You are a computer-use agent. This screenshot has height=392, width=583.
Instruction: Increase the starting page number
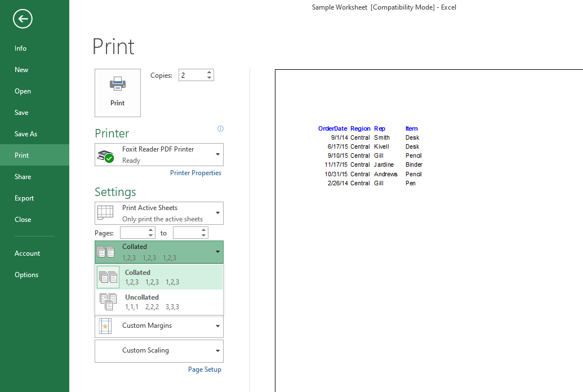point(151,230)
